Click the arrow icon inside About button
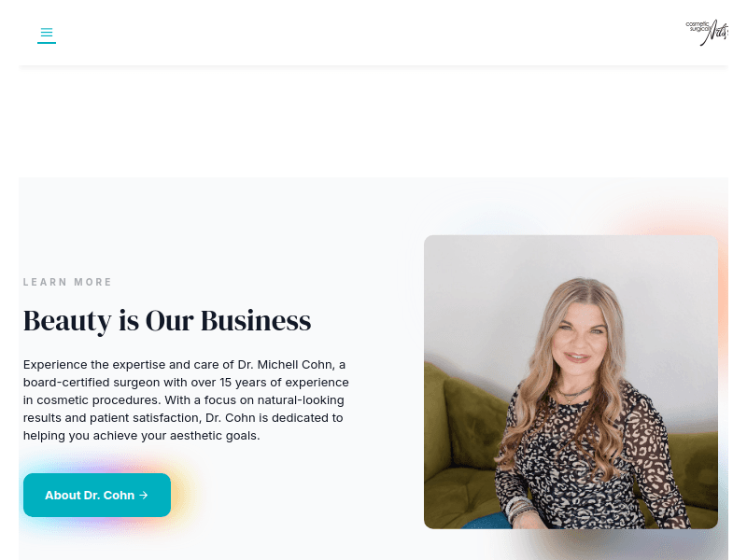The image size is (747, 560). pos(144,496)
